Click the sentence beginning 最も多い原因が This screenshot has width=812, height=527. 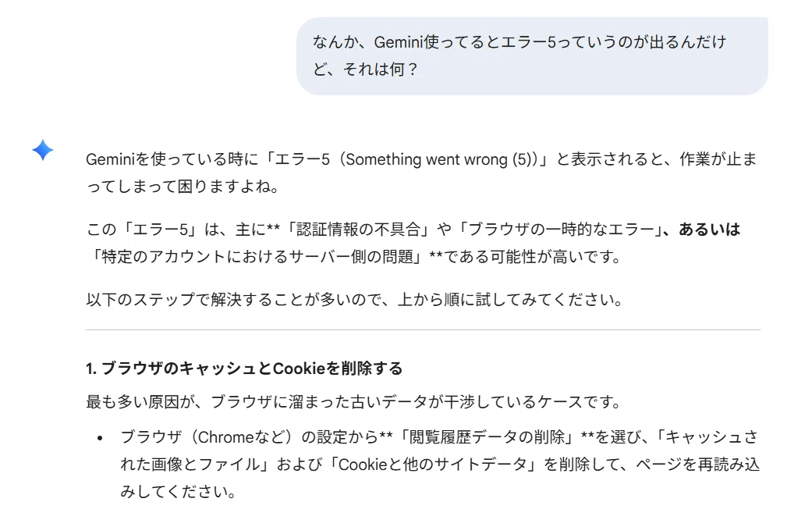353,401
